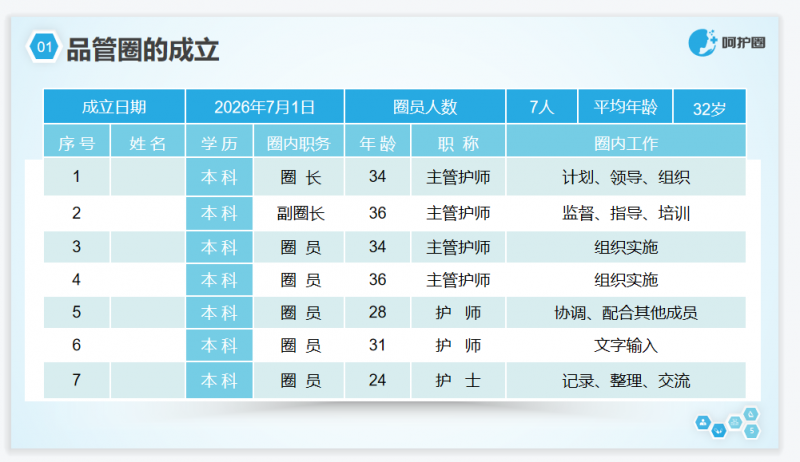
Task: Select the age value 31
Action: (x=378, y=345)
